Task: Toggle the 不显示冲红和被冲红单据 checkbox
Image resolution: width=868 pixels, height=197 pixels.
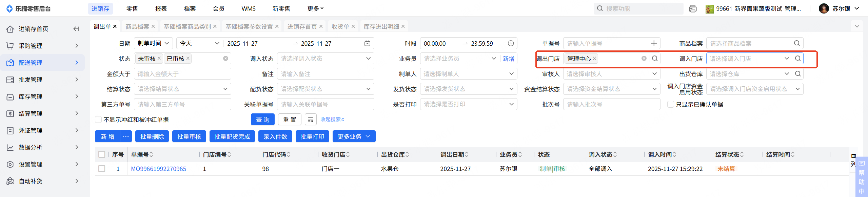Action: (98, 119)
